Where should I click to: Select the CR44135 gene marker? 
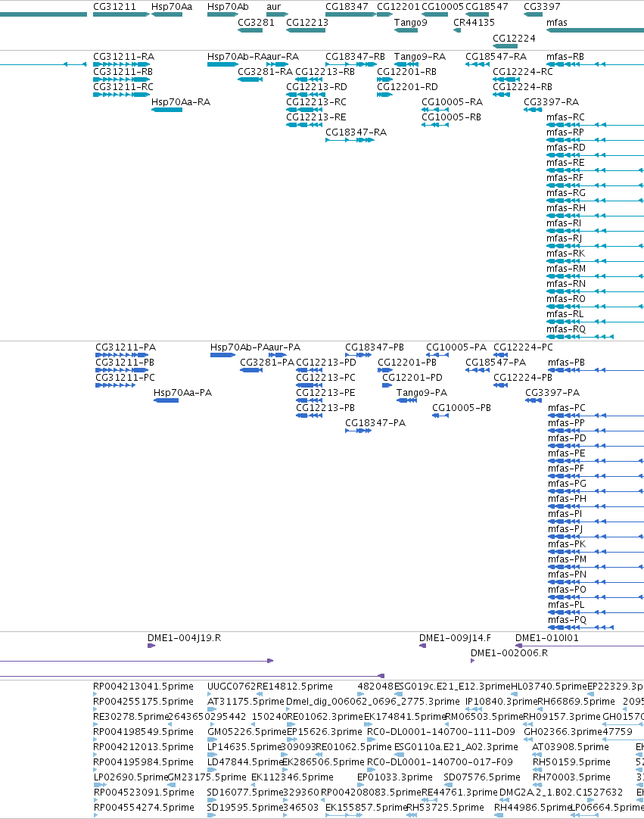pyautogui.click(x=457, y=30)
